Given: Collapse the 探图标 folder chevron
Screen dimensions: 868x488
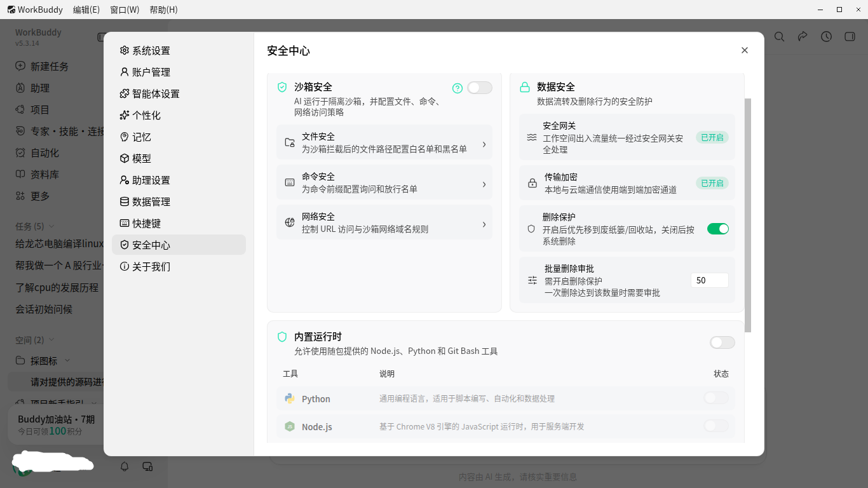Looking at the screenshot, I should pos(67,361).
